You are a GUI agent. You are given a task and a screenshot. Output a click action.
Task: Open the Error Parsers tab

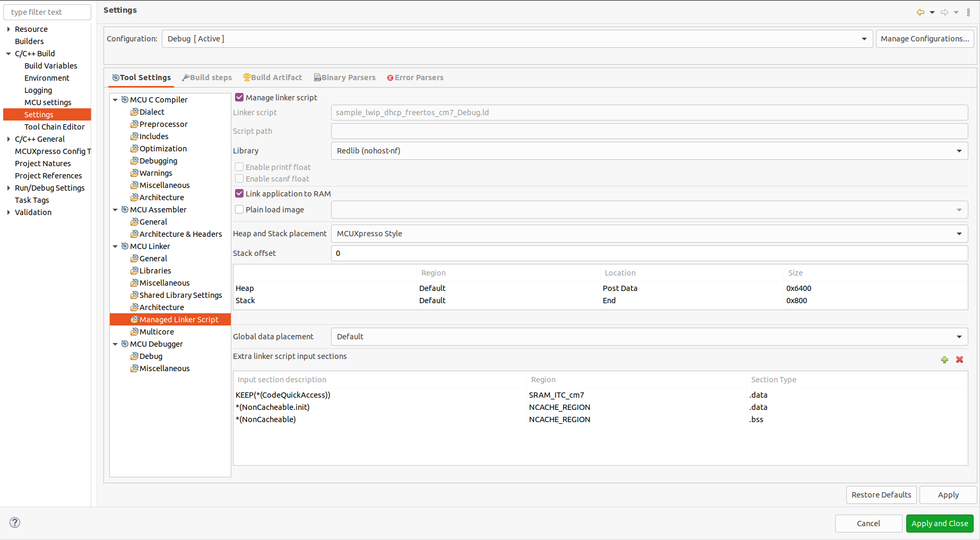coord(415,78)
